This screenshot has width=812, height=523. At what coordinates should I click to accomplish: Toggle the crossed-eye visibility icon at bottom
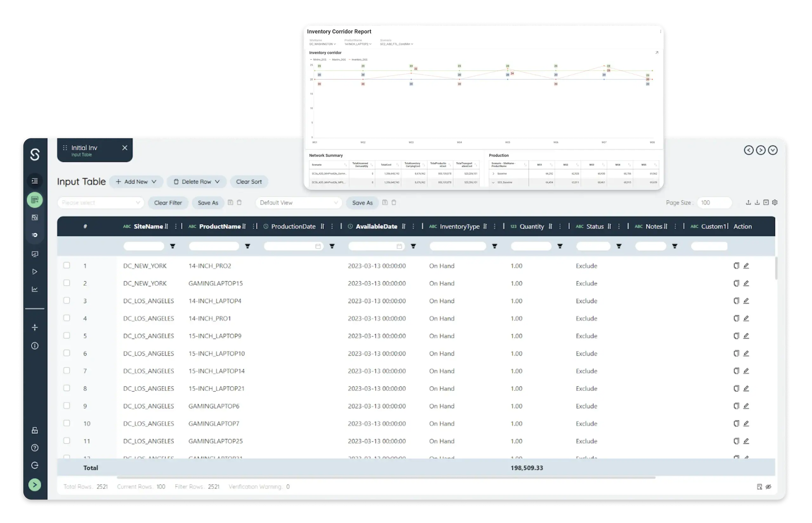769,487
